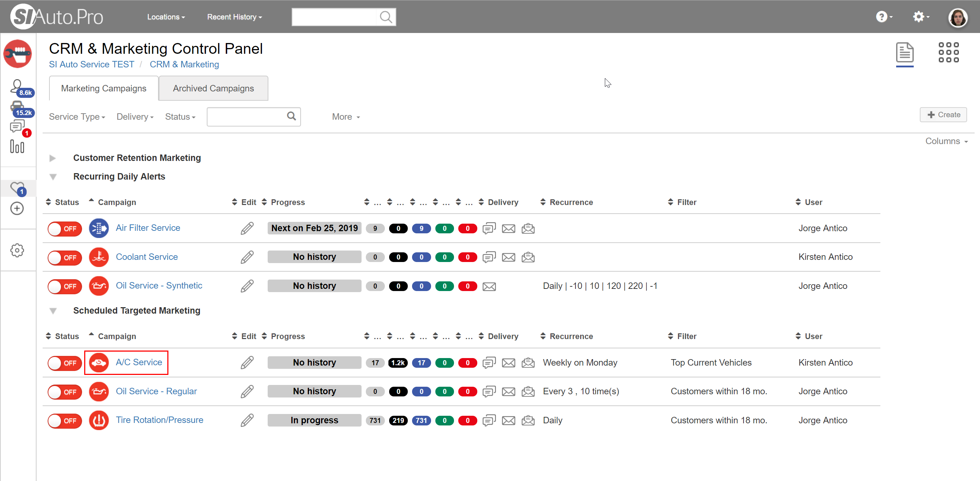Click the Create button

(943, 115)
